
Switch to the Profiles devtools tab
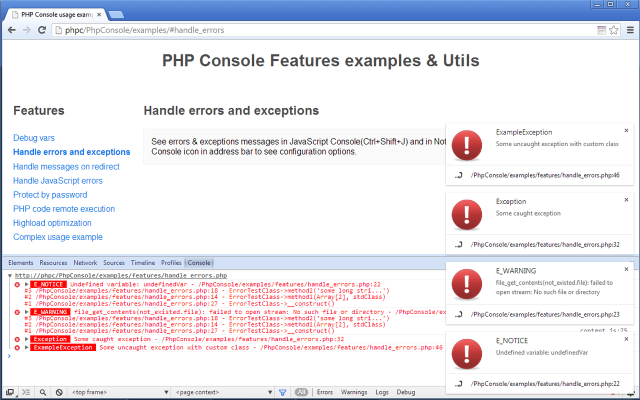[x=171, y=262]
